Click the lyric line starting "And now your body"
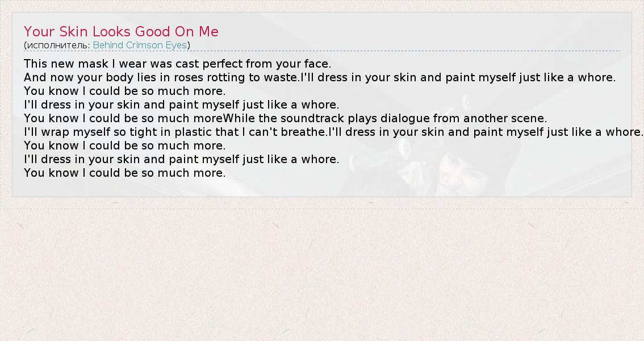 pos(161,77)
